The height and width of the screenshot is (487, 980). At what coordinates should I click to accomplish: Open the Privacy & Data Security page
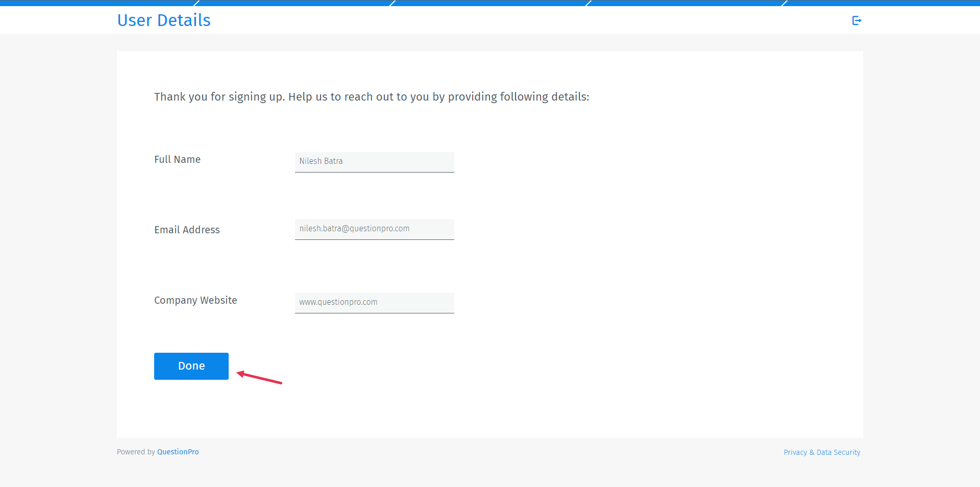click(821, 452)
